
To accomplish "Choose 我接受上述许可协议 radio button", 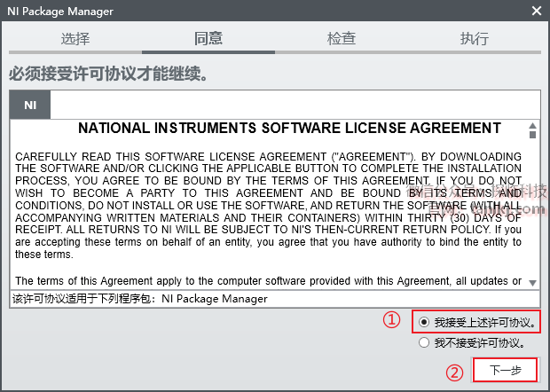I will tap(424, 322).
